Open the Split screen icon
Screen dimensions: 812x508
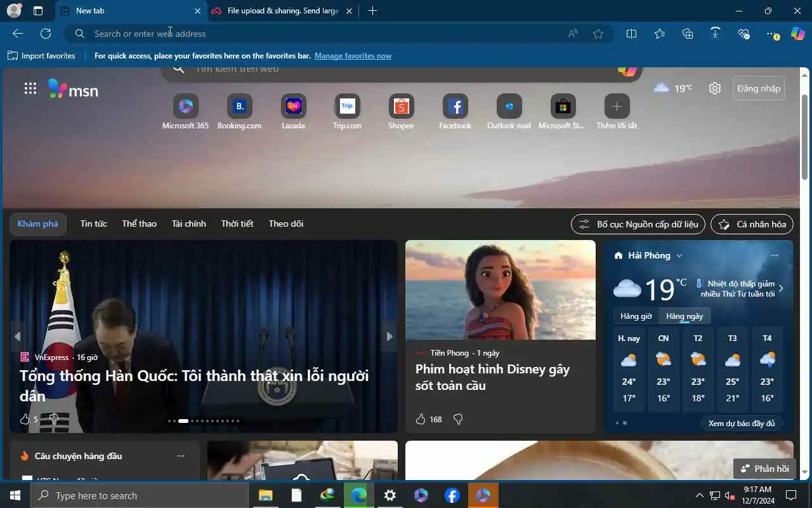[x=631, y=34]
